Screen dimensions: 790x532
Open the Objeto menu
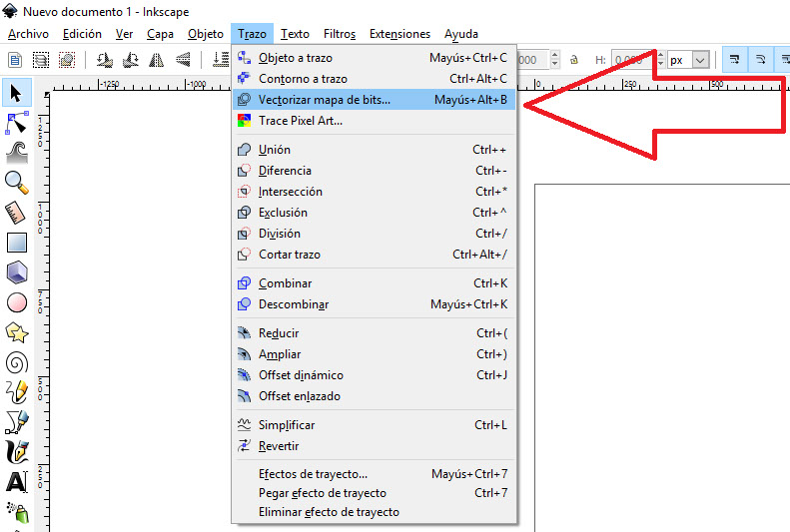click(206, 34)
